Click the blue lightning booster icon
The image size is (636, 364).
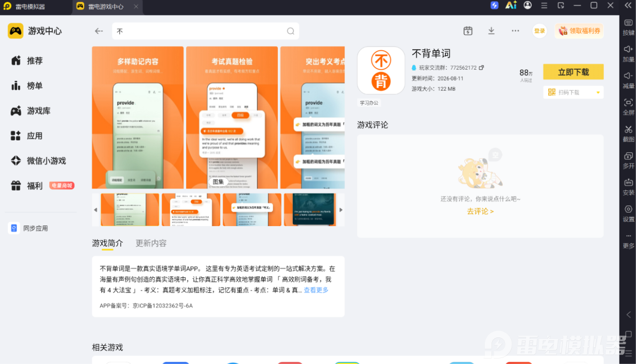tap(495, 6)
